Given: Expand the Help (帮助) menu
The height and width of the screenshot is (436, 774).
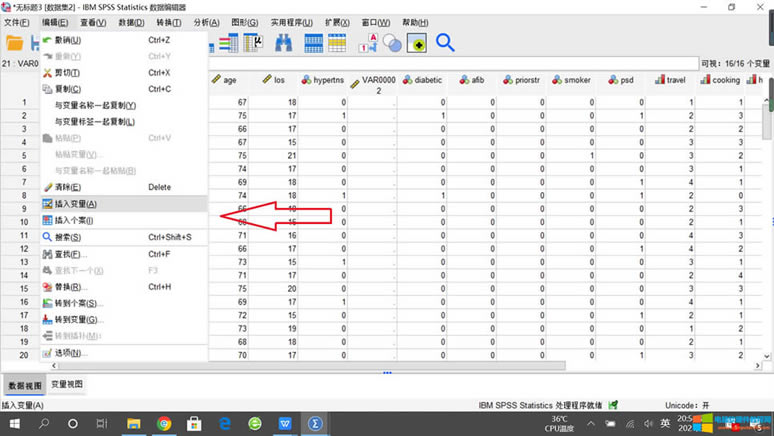Looking at the screenshot, I should coord(415,22).
